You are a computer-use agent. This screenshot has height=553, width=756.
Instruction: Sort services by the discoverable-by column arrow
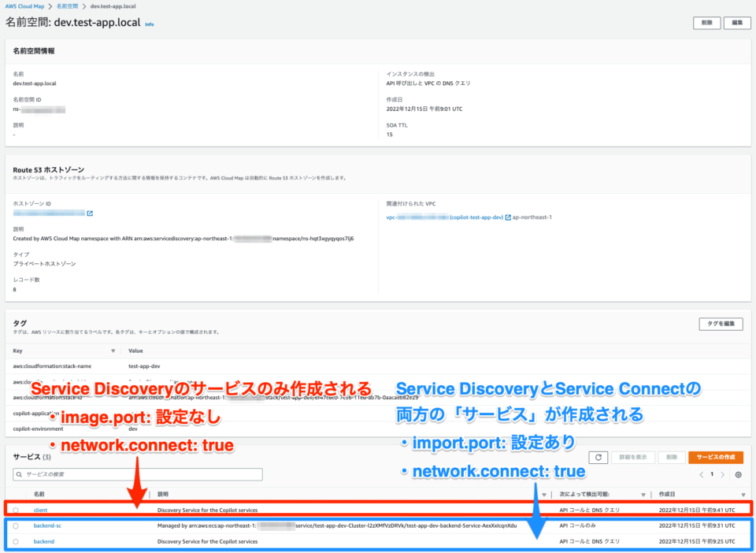pyautogui.click(x=643, y=495)
